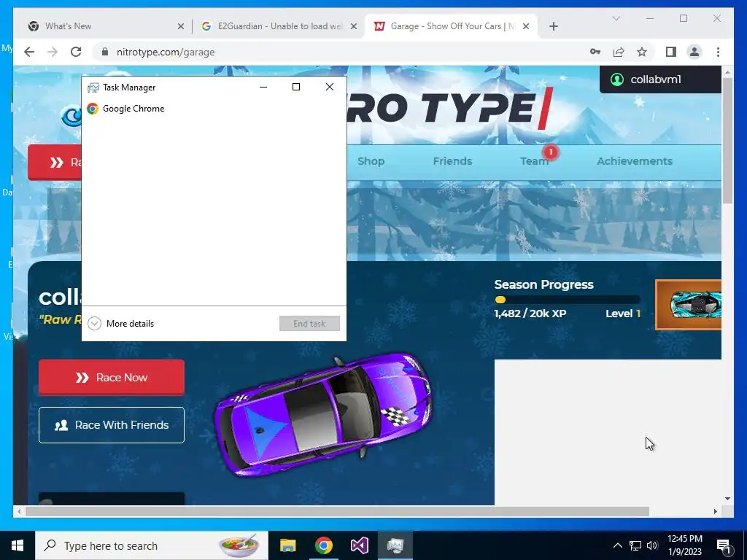Switch to the E2Guardian tab
Image resolution: width=747 pixels, height=560 pixels.
point(278,26)
